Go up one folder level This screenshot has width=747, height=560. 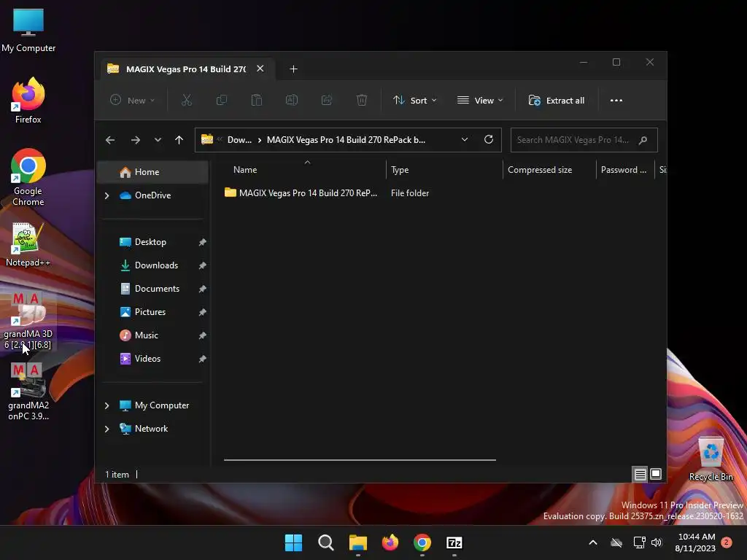[x=179, y=140]
